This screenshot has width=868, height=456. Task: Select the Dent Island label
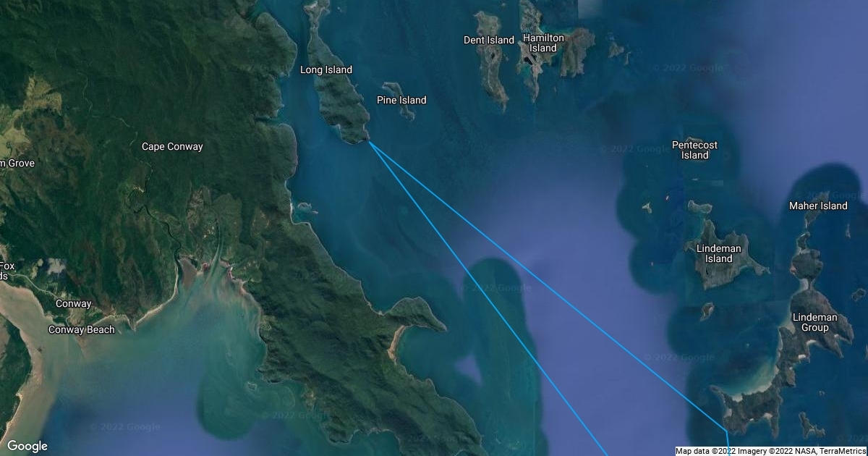point(489,41)
